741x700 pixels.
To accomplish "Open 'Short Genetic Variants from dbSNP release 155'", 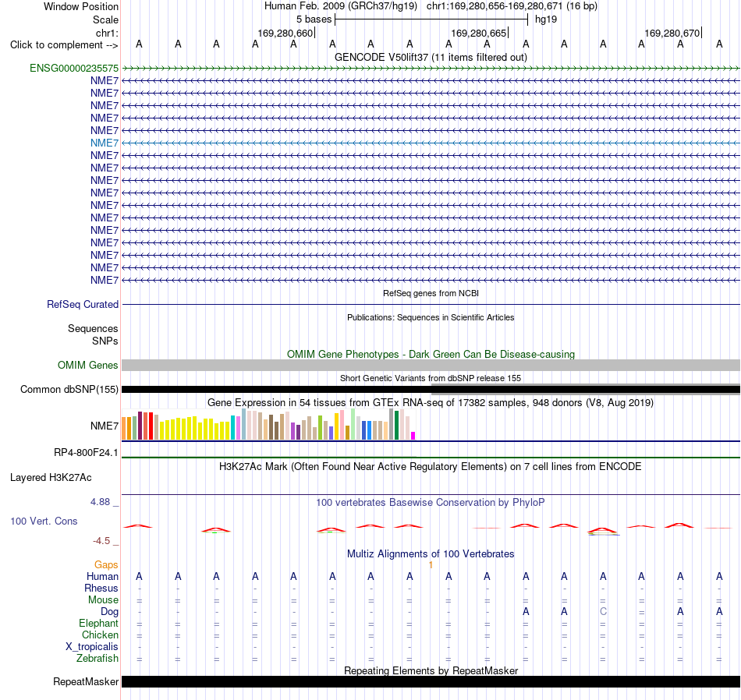I will click(x=431, y=378).
